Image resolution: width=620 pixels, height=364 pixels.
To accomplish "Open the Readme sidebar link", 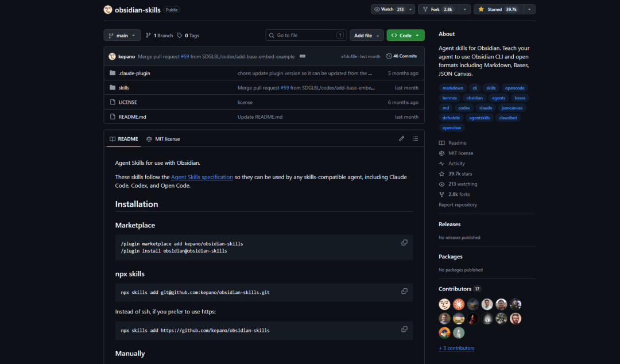I will pyautogui.click(x=452, y=143).
